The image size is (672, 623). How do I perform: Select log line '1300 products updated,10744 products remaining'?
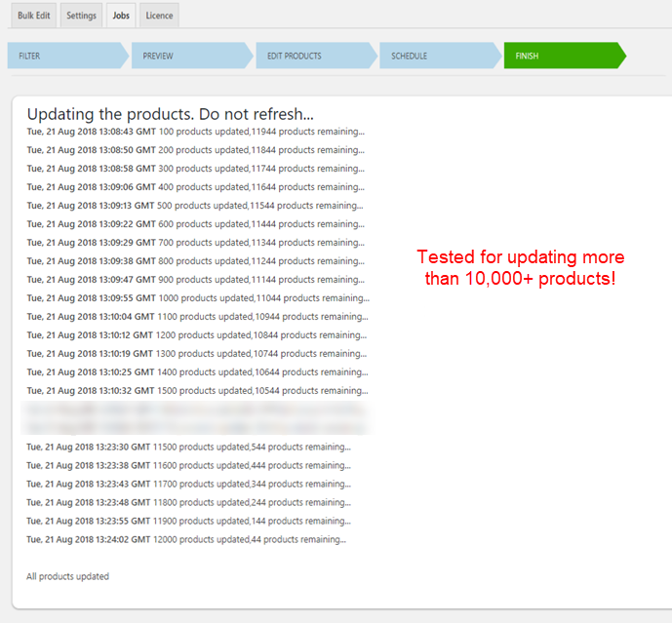tap(197, 354)
